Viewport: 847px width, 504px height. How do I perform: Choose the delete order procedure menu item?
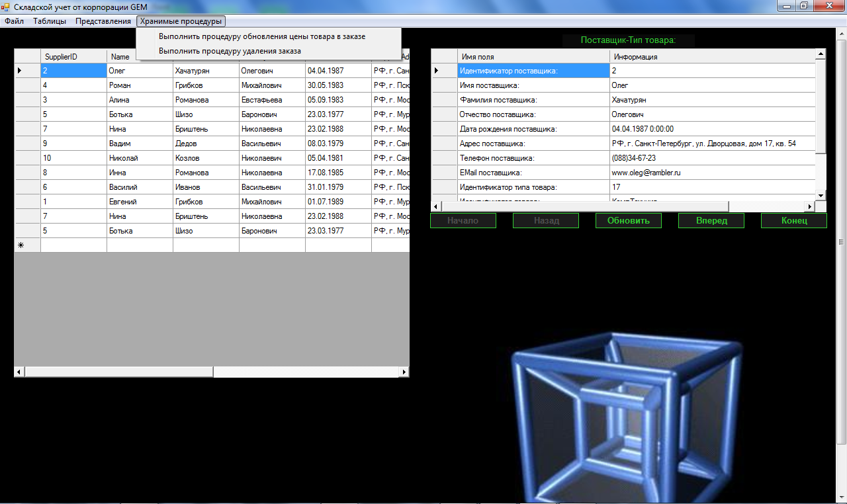[230, 51]
